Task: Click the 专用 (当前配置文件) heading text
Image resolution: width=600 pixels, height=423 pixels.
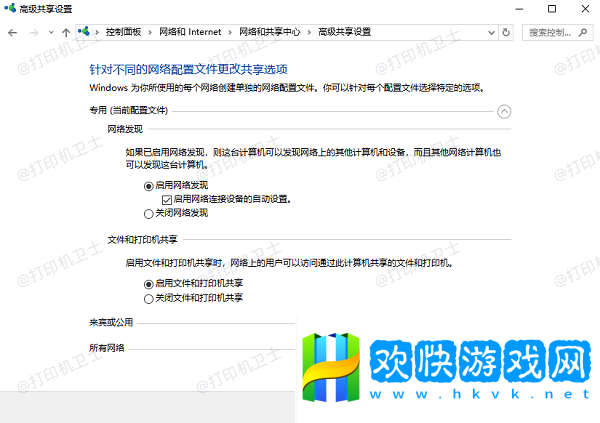Action: click(x=129, y=111)
